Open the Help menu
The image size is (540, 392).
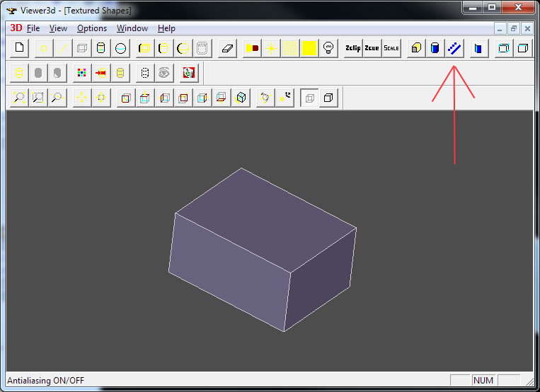click(x=166, y=28)
